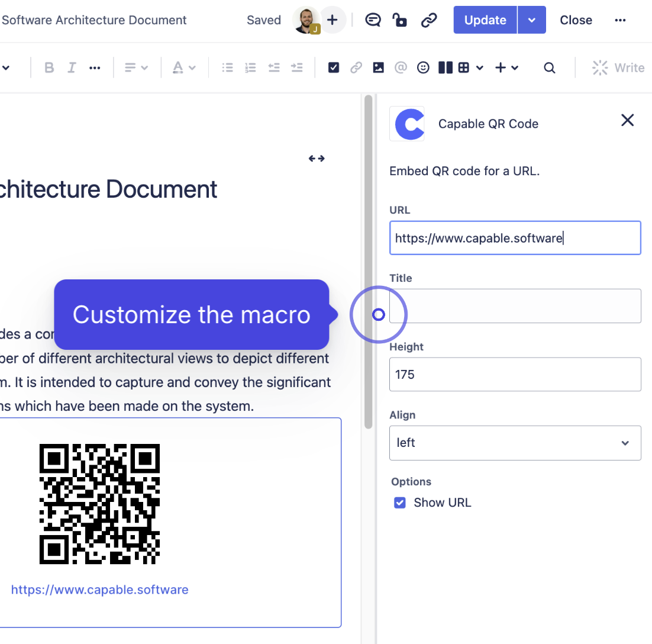Click the Bold formatting icon

coord(49,68)
